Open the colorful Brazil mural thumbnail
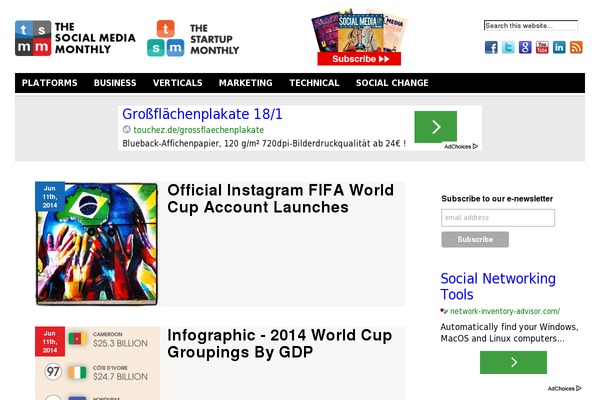 pyautogui.click(x=96, y=244)
